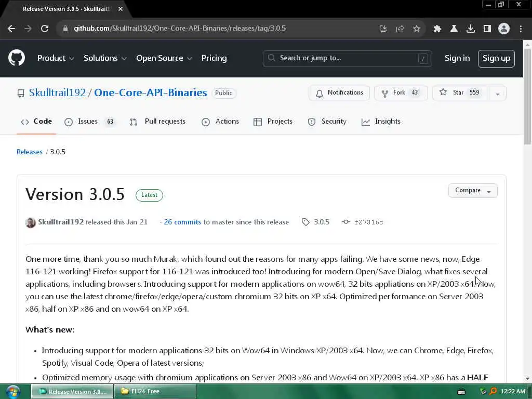The height and width of the screenshot is (399, 532).
Task: Open the Compare dropdown
Action: 473,191
